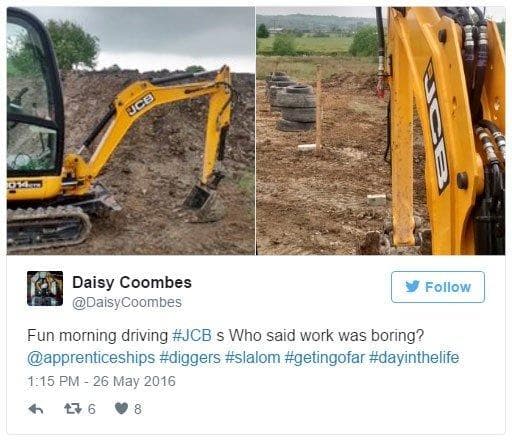Viewport: 512px width, 442px height.
Task: View the retweet count of 6
Action: point(92,409)
